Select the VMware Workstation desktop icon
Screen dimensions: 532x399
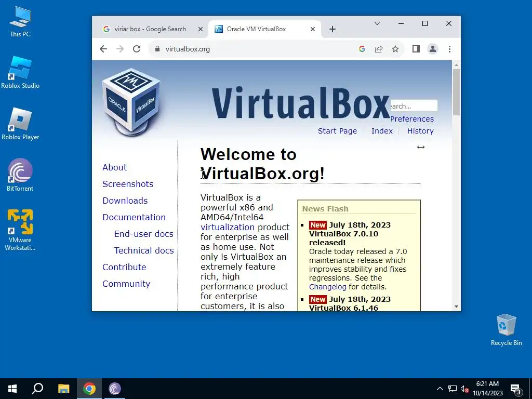(20, 230)
